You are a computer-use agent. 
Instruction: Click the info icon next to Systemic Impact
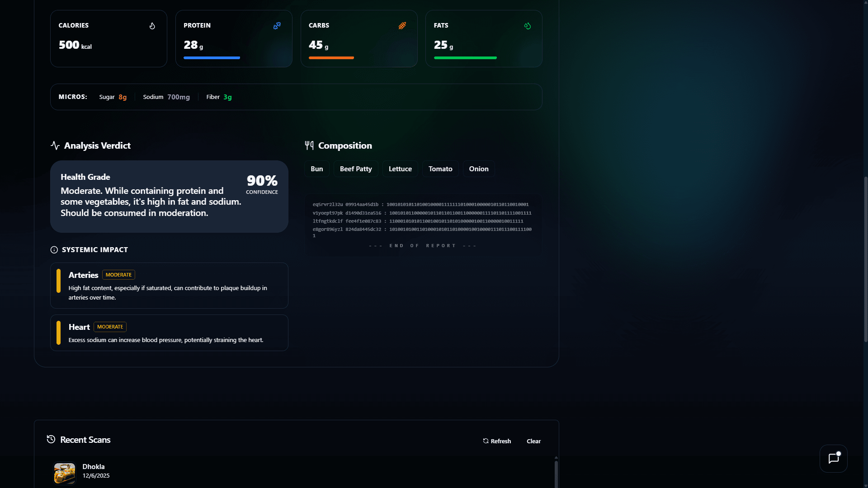point(54,250)
